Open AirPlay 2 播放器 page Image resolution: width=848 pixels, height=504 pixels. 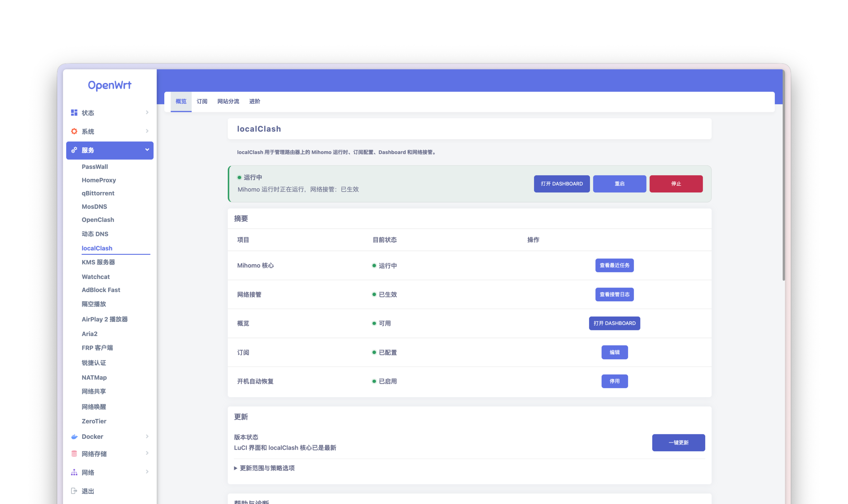pos(104,319)
